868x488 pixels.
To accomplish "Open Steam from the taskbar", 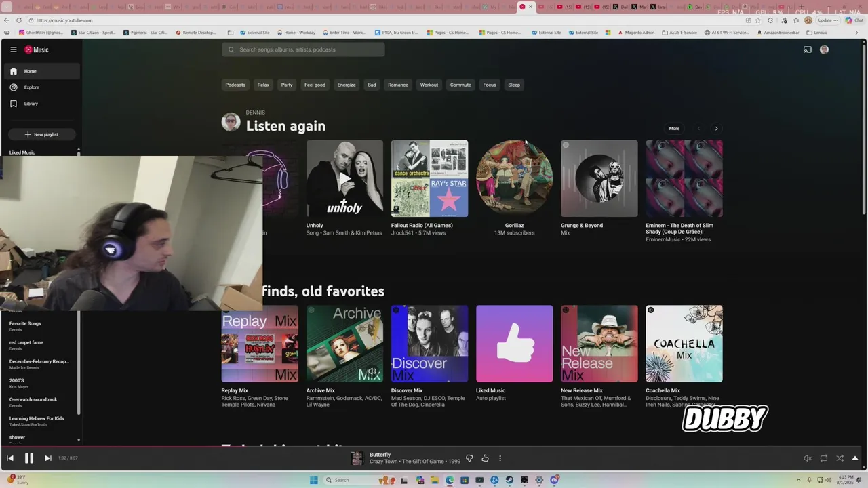I will coord(509,480).
